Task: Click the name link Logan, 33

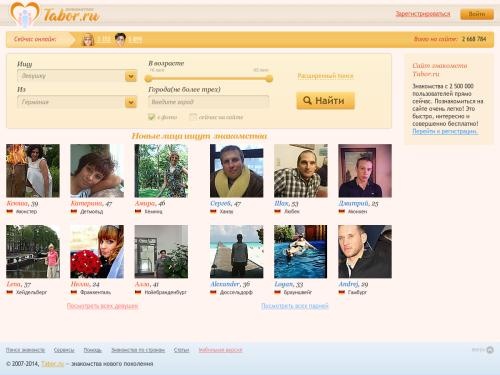Action: pyautogui.click(x=289, y=284)
